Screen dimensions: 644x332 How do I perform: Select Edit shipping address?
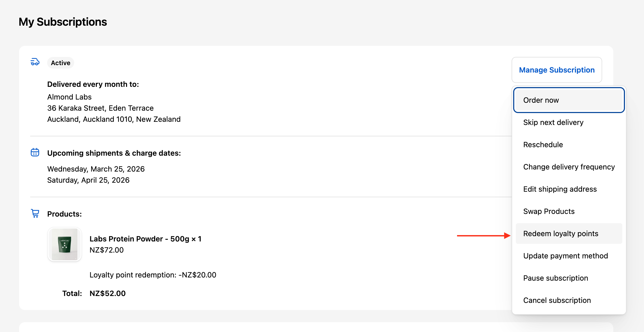pos(560,189)
